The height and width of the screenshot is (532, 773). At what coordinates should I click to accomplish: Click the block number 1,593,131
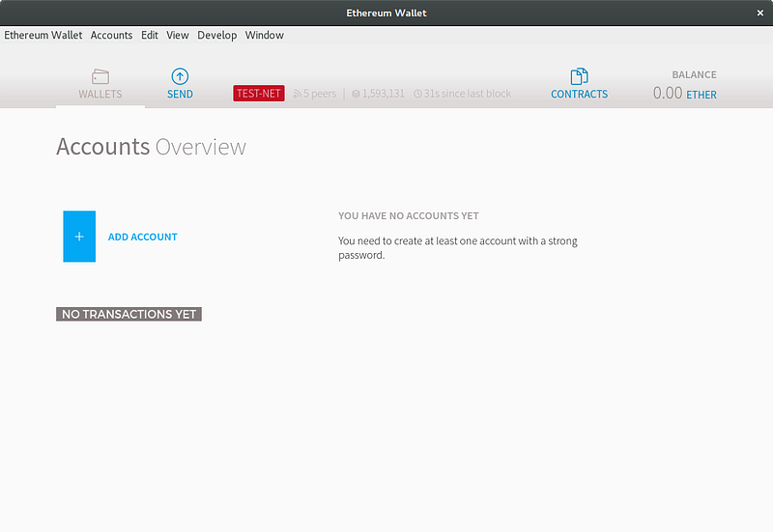coord(383,94)
